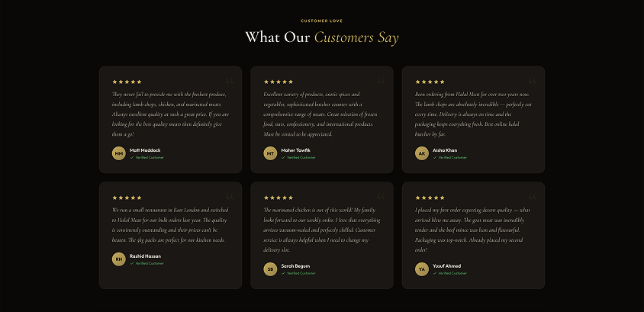Click the quote mark icon in Aisha Khan's review

click(533, 81)
